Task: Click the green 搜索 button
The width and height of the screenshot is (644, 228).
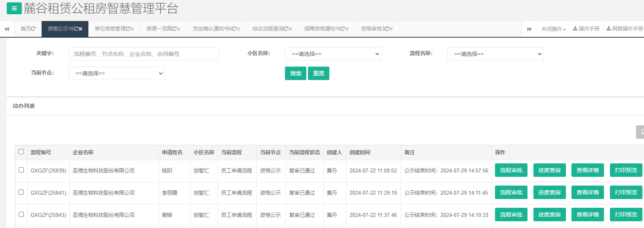Action: pyautogui.click(x=296, y=73)
